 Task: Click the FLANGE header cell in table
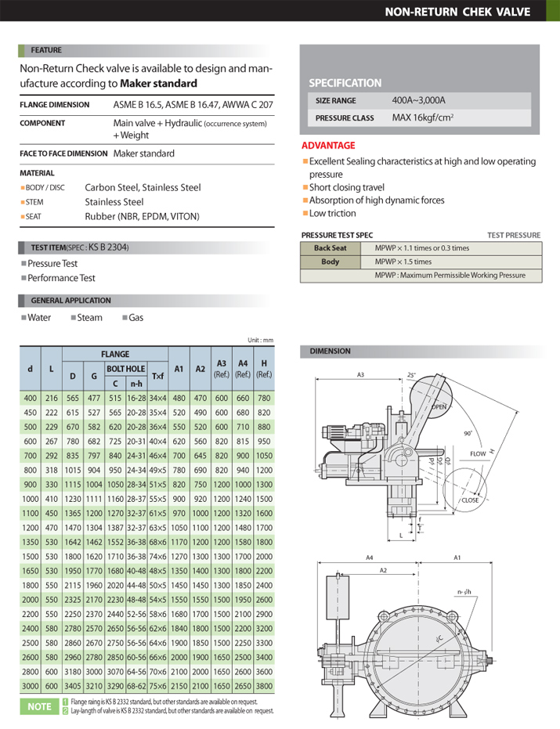(x=115, y=354)
